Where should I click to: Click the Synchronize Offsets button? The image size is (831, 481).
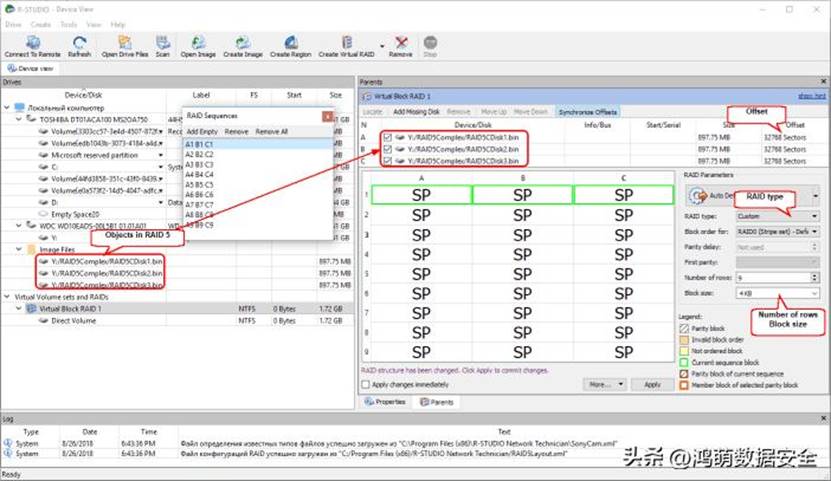point(587,112)
